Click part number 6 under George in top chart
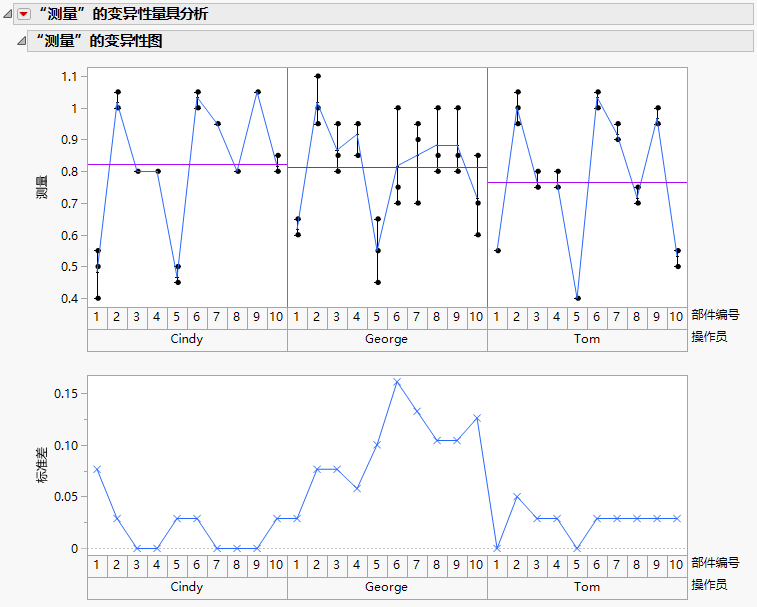Screen dimensions: 757x607 click(x=397, y=317)
